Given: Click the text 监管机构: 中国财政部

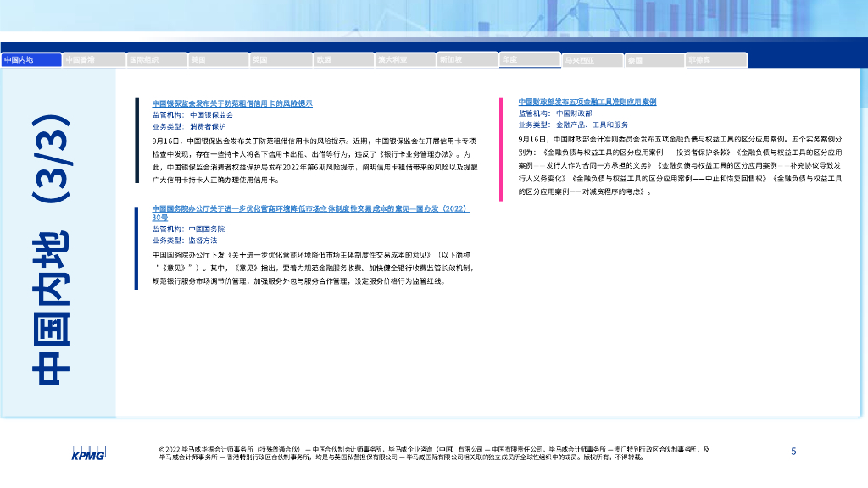Looking at the screenshot, I should pyautogui.click(x=554, y=114).
